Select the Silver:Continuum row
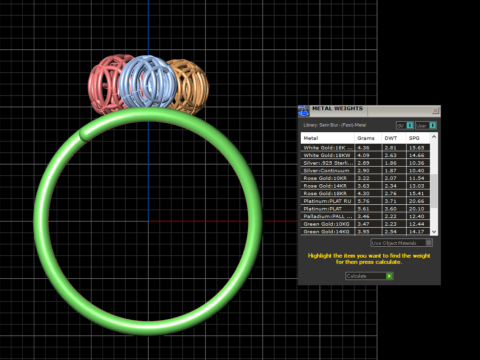 (x=365, y=171)
